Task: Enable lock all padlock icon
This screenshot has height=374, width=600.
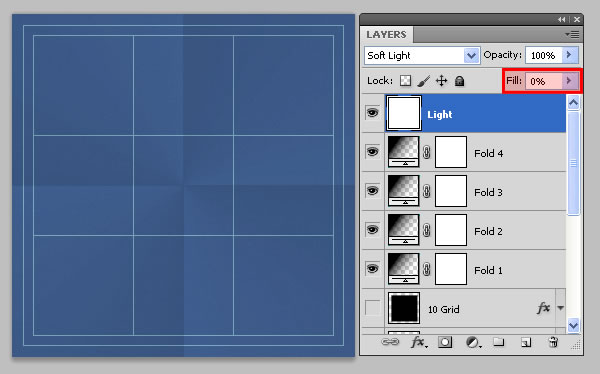Action: click(459, 81)
